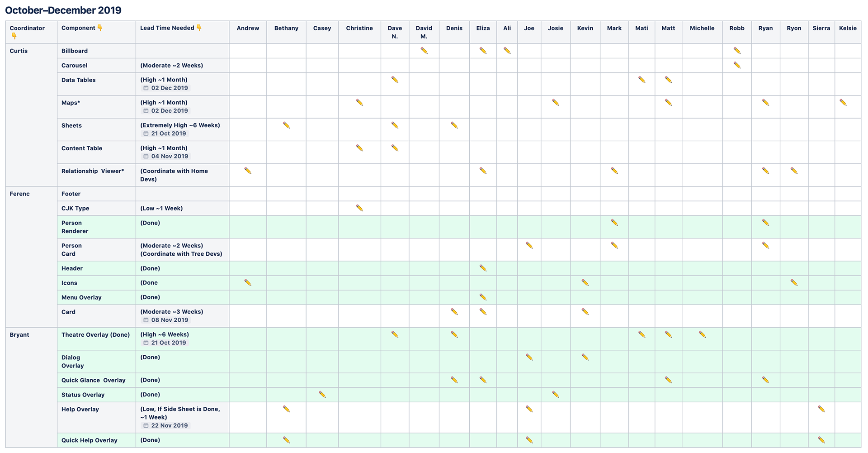Select the Relationship Viewer* component cell
Screen dimensions: 868x453
point(96,175)
